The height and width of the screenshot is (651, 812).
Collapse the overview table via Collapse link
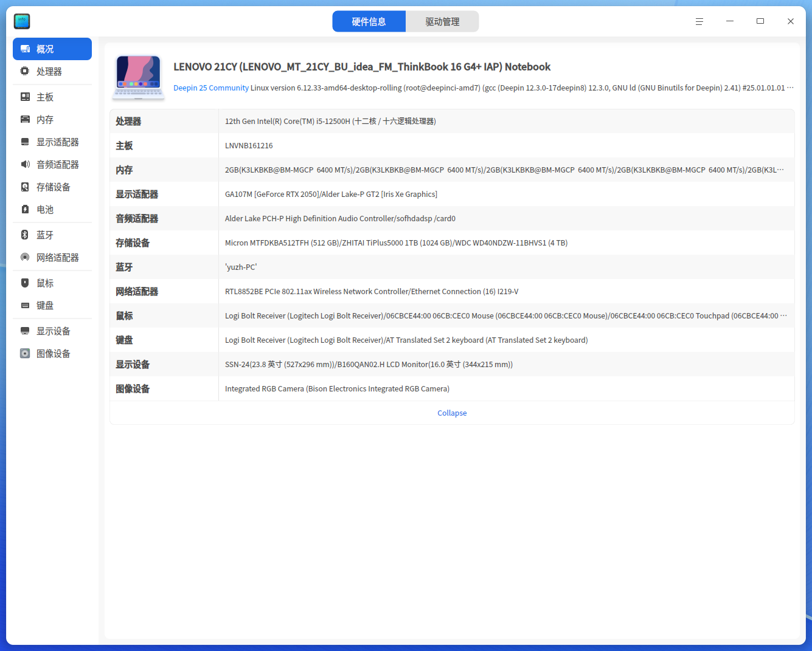pos(452,413)
